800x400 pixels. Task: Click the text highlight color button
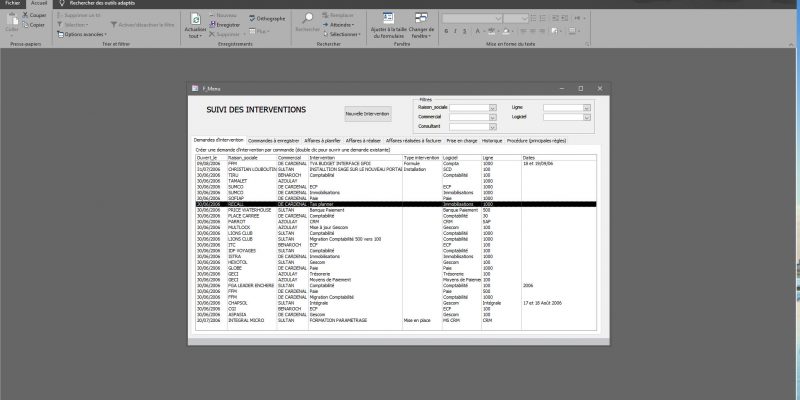(491, 31)
